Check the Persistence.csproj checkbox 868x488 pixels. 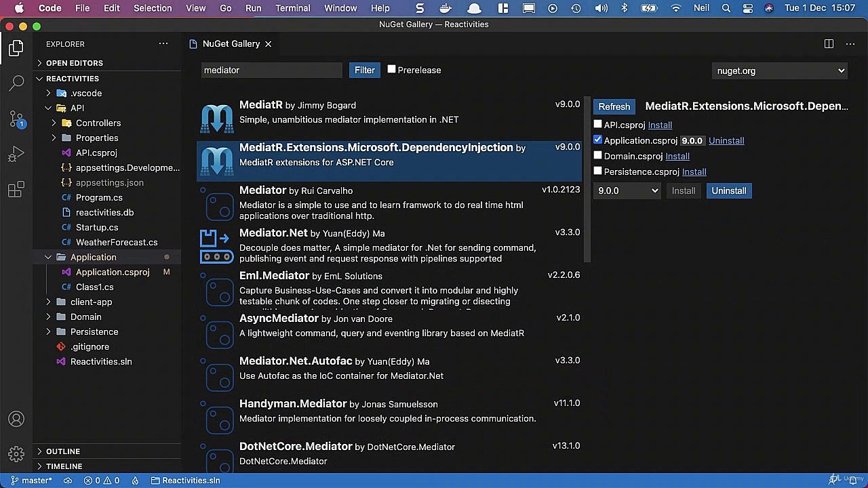coord(597,171)
